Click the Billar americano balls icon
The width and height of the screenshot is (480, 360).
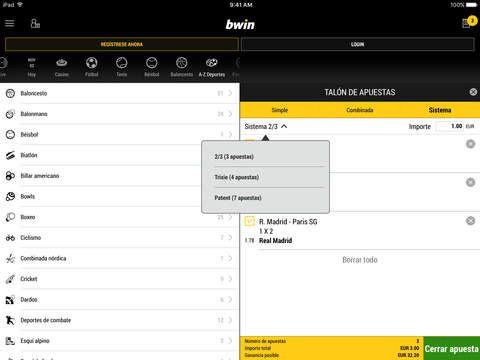click(10, 176)
